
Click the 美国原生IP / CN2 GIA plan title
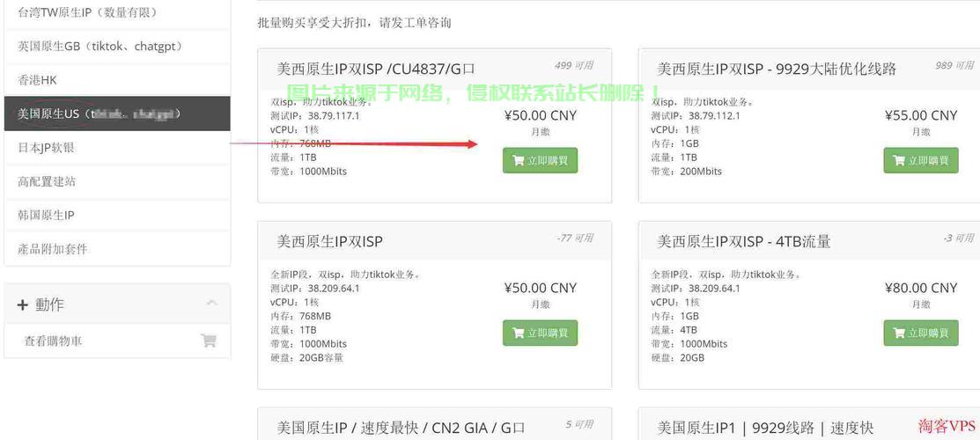[402, 429]
